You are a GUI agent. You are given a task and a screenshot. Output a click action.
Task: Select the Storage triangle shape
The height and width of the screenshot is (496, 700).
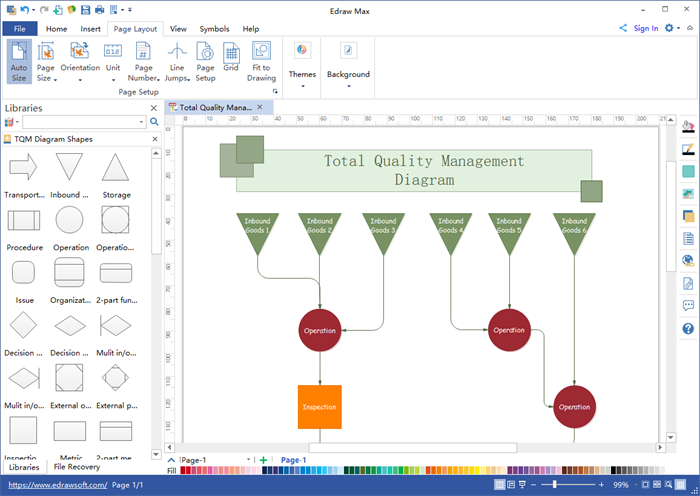(x=116, y=168)
